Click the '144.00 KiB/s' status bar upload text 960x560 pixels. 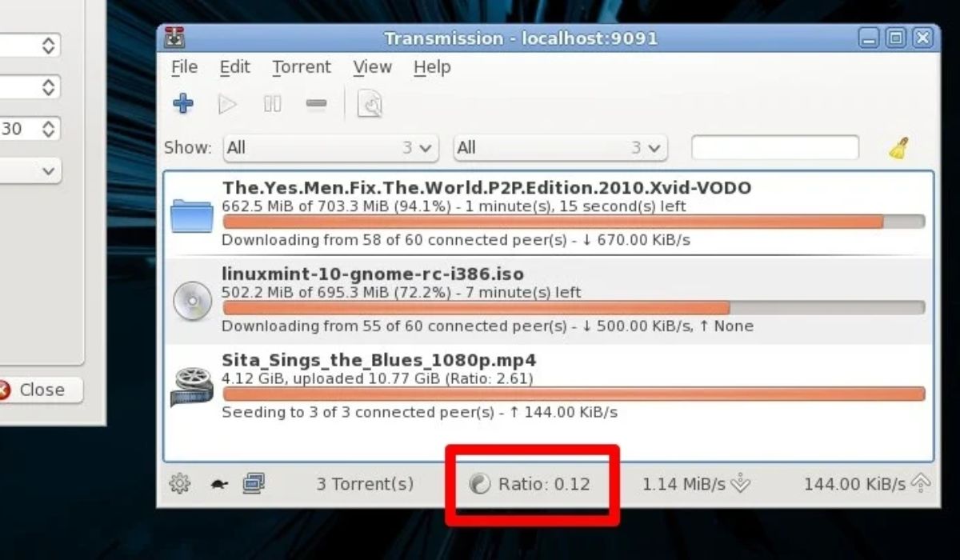[854, 484]
